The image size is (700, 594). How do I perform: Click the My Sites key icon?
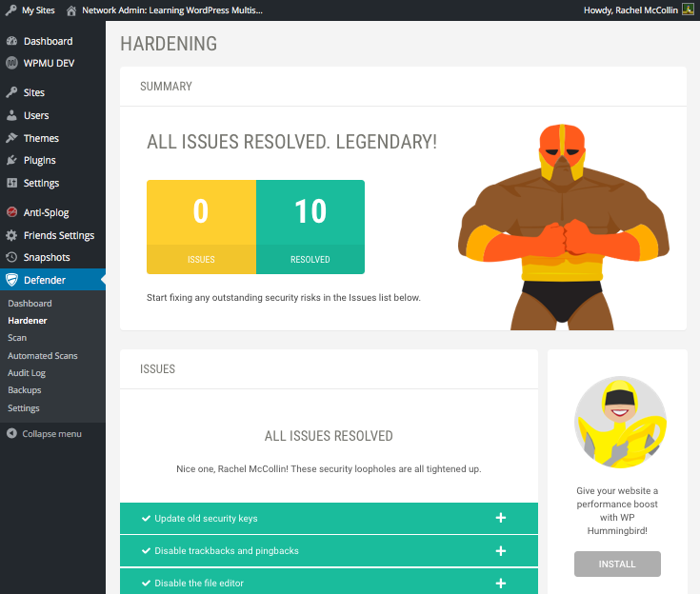point(11,10)
